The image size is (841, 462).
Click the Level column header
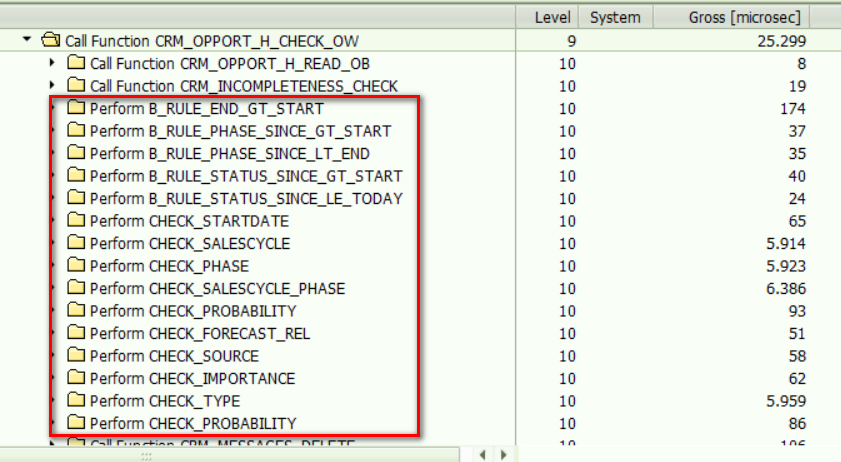[548, 18]
